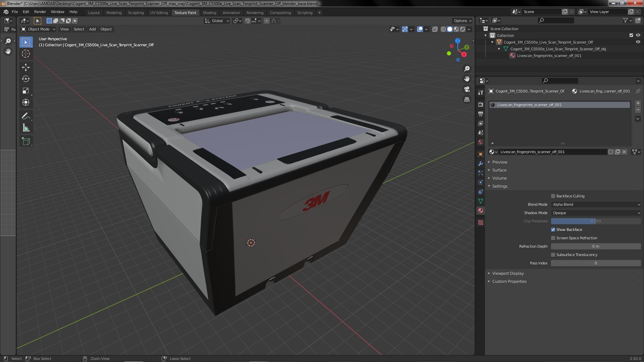Click Pass Index value field

(596, 263)
